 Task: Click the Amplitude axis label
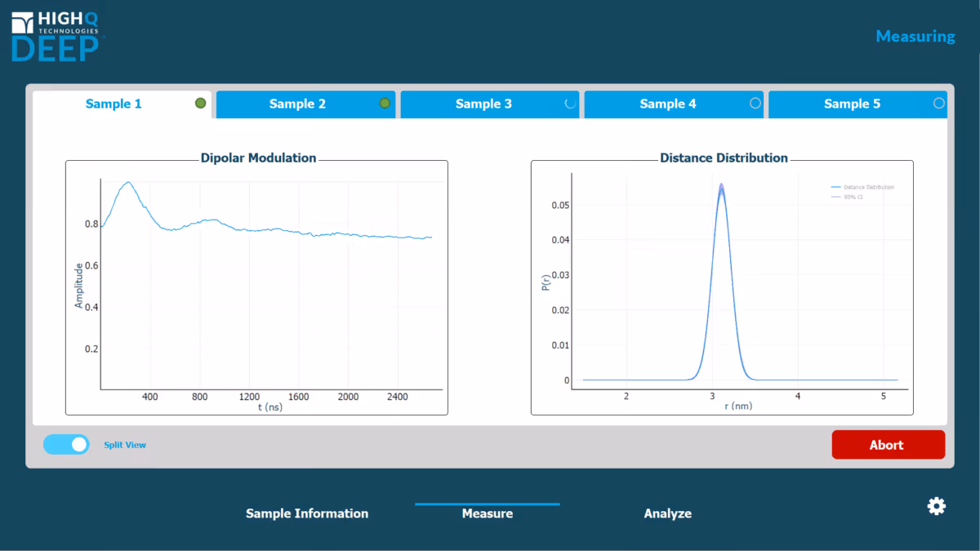79,286
